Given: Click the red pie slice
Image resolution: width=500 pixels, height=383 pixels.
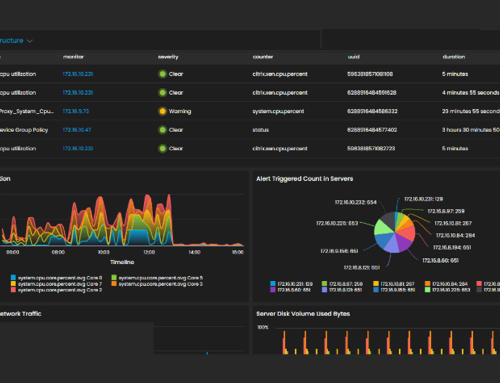Looking at the screenshot, I should (x=407, y=233).
